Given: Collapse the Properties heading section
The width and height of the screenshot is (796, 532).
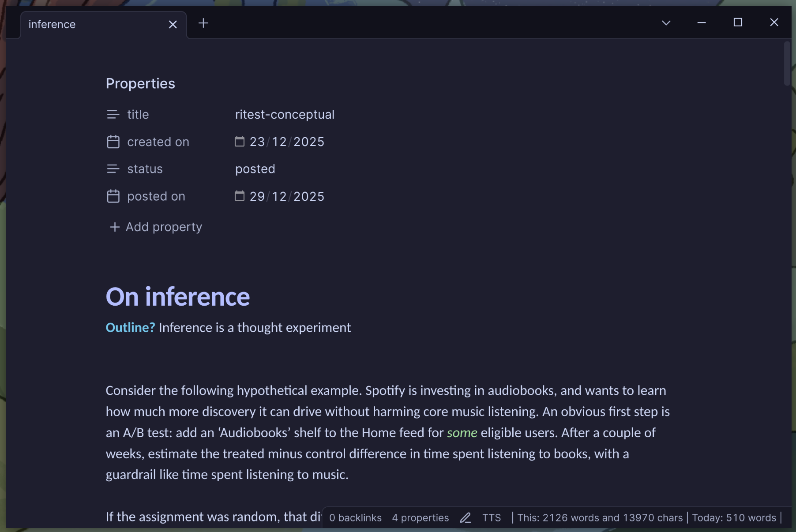Looking at the screenshot, I should pyautogui.click(x=140, y=84).
